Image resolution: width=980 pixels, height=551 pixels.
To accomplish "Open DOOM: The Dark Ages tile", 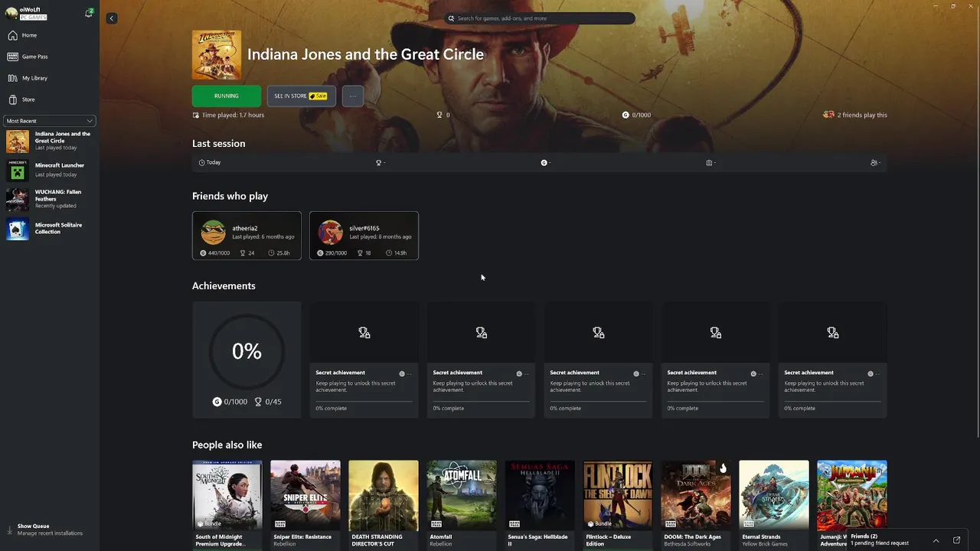I will point(696,504).
